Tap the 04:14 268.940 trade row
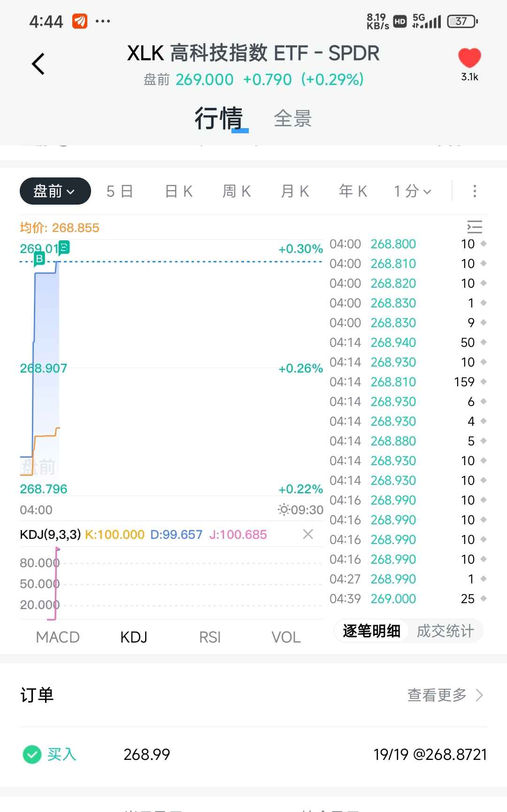Image resolution: width=507 pixels, height=812 pixels. coord(408,343)
